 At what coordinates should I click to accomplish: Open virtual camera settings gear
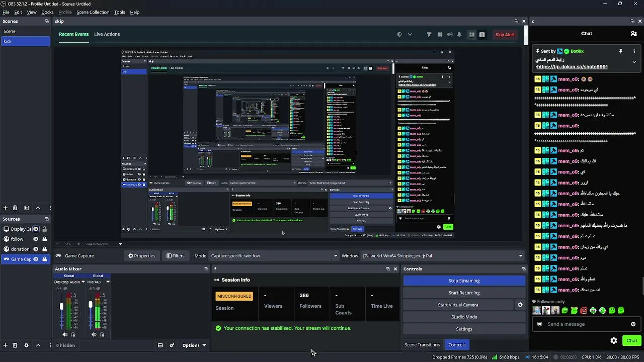tap(520, 305)
